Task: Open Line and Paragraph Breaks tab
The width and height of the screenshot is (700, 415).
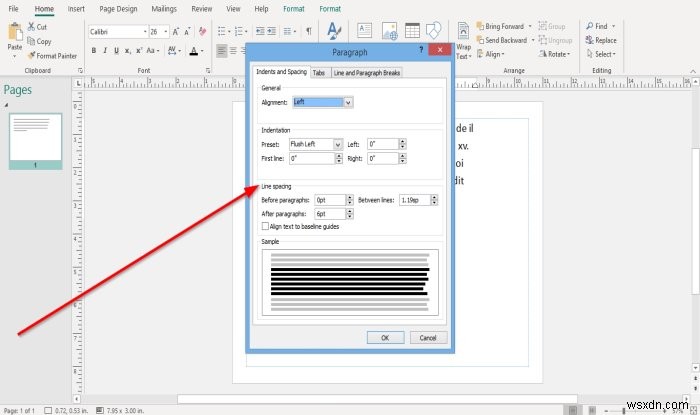Action: pyautogui.click(x=367, y=73)
